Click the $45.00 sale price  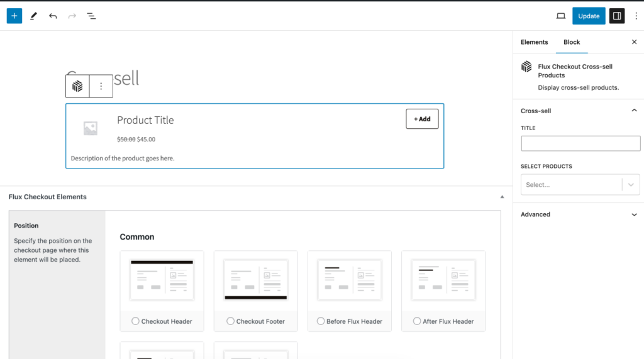(x=146, y=139)
